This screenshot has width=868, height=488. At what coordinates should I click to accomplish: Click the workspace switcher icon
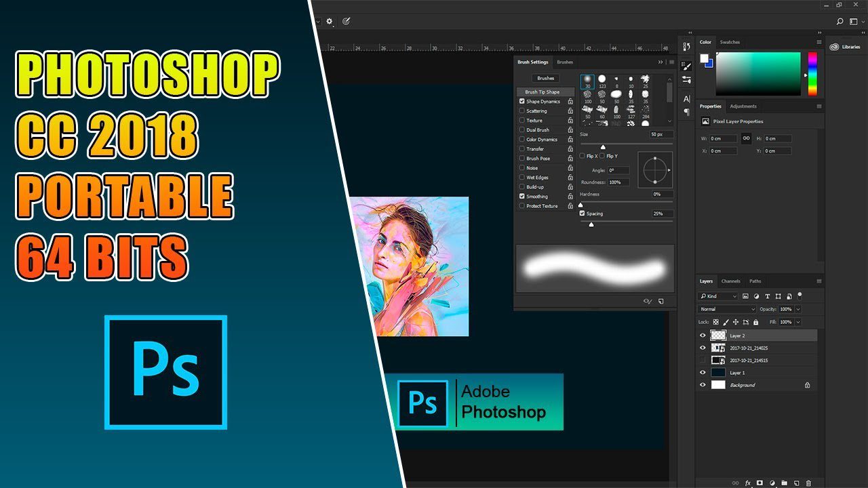[854, 22]
